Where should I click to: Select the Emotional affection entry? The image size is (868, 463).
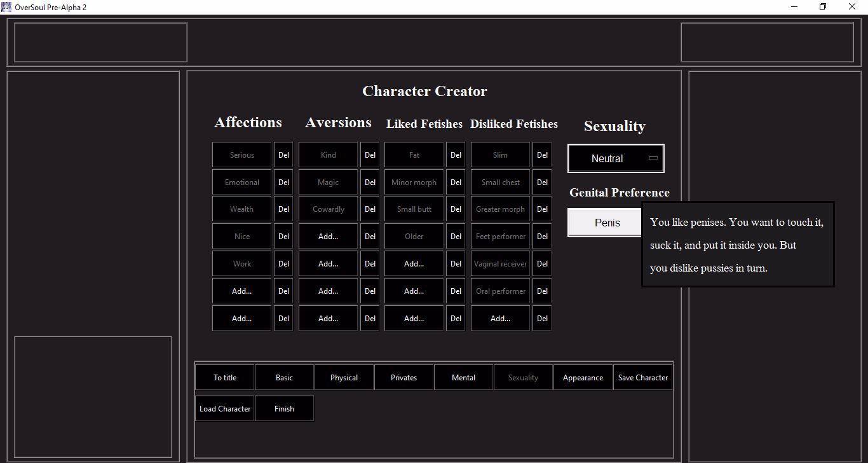coord(242,182)
